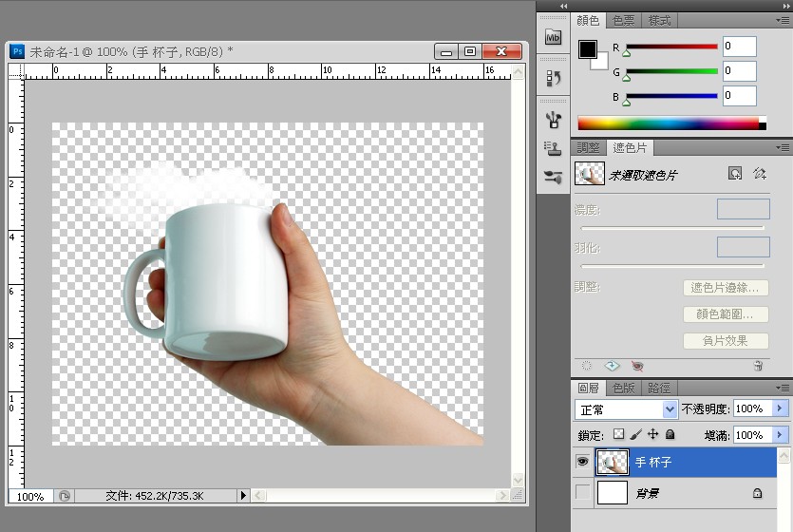Image resolution: width=793 pixels, height=532 pixels.
Task: Switch to the 圖層 tab
Action: 588,388
